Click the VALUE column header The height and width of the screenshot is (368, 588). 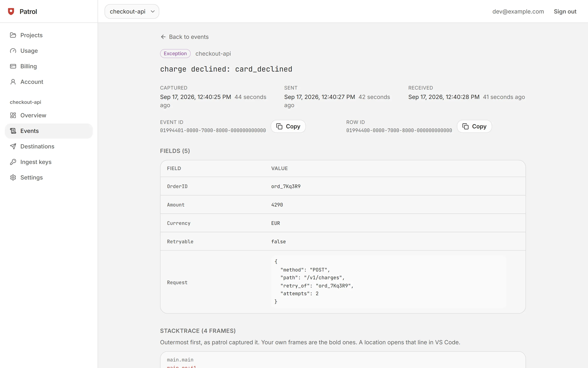coord(280,168)
